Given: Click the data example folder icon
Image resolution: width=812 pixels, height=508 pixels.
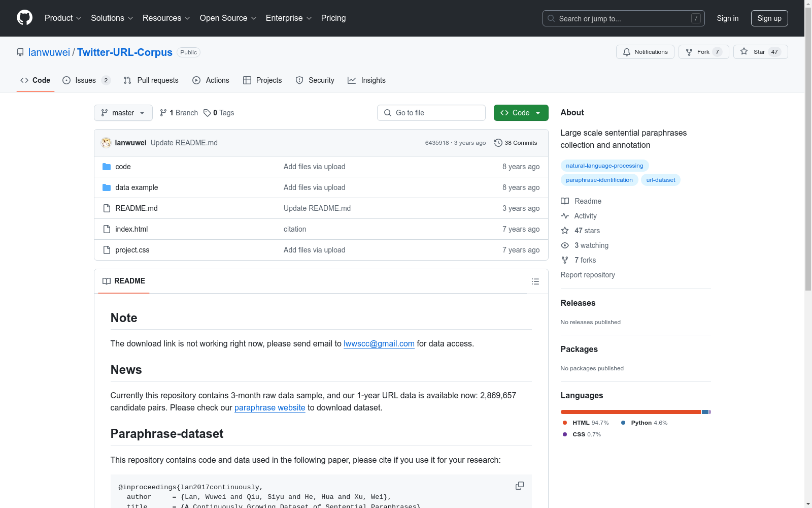Looking at the screenshot, I should [x=107, y=187].
